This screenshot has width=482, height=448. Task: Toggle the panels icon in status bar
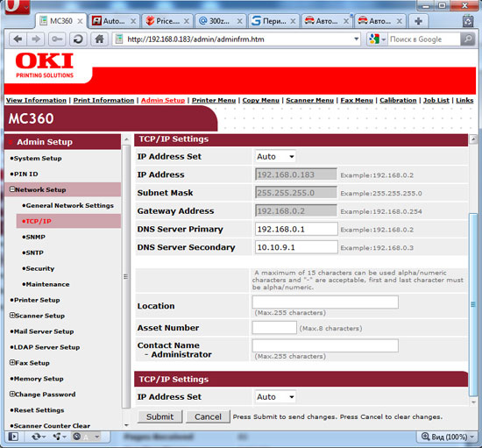(x=13, y=437)
